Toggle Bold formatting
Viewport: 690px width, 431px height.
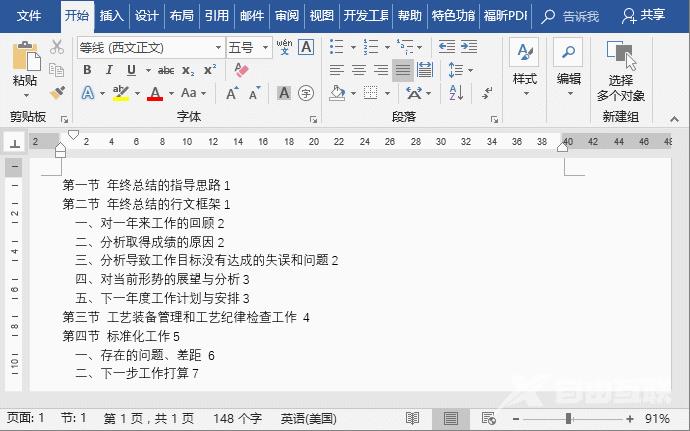click(x=87, y=70)
